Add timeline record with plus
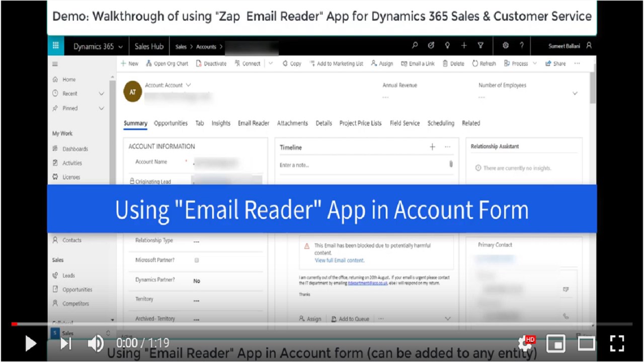The width and height of the screenshot is (644, 362). point(432,147)
